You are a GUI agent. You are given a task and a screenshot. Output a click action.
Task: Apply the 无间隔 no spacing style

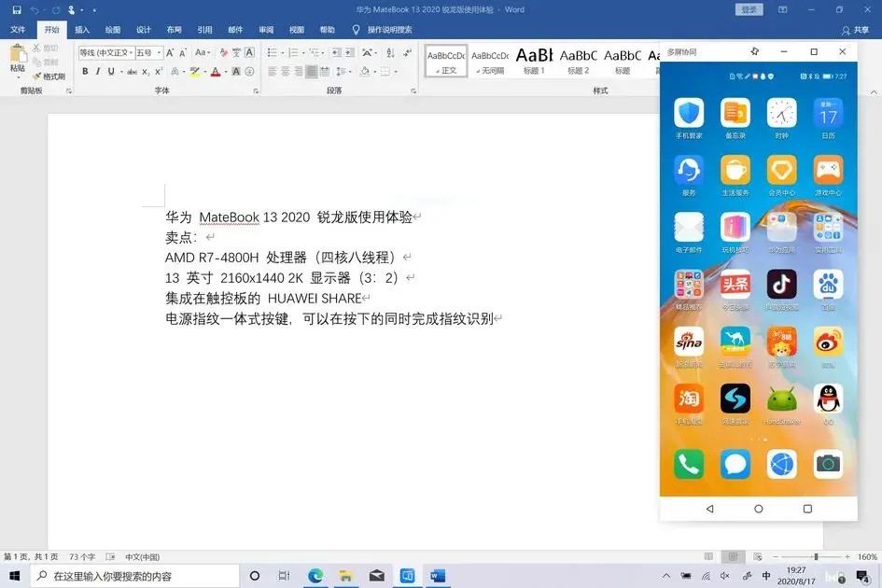(x=490, y=61)
